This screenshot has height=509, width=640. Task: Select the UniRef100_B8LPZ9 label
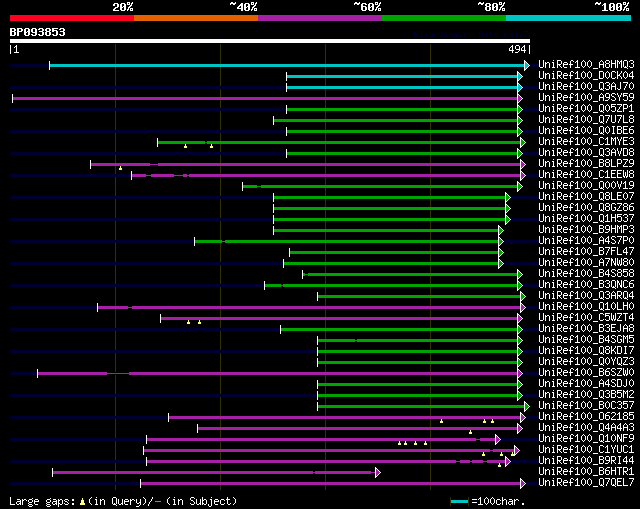click(586, 164)
